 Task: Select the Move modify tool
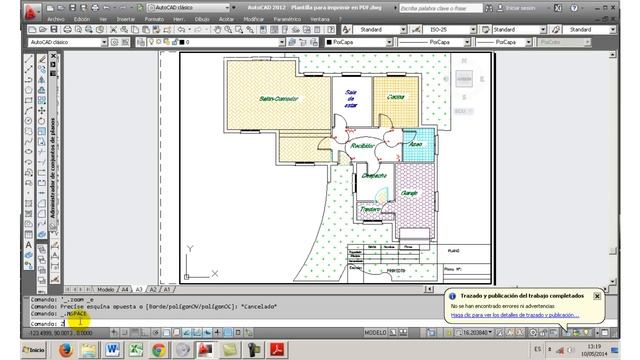click(x=42, y=111)
